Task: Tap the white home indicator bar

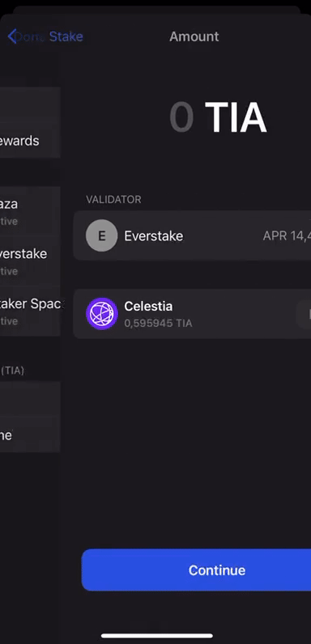Action: coord(157,636)
